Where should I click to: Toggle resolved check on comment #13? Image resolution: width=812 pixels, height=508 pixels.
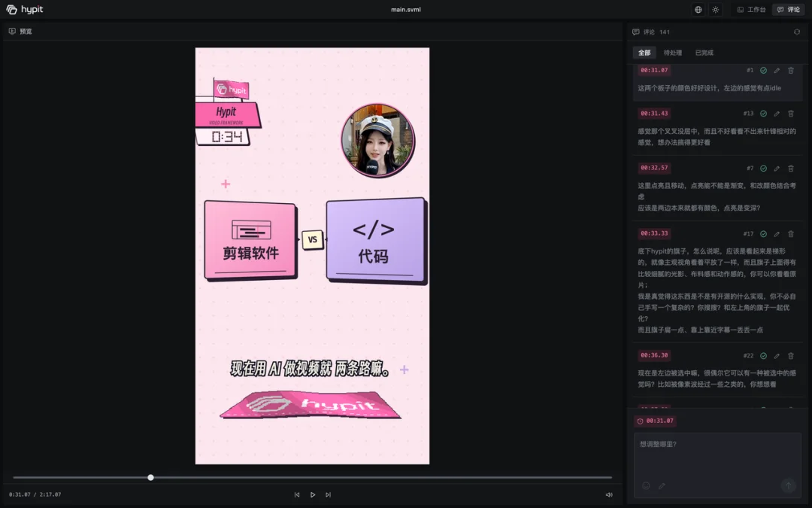[x=763, y=114]
